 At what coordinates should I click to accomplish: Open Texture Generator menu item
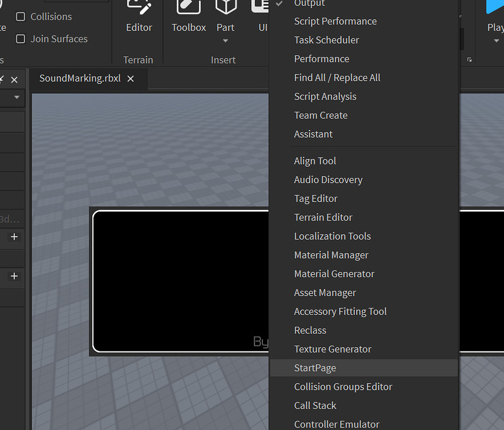(x=364, y=349)
